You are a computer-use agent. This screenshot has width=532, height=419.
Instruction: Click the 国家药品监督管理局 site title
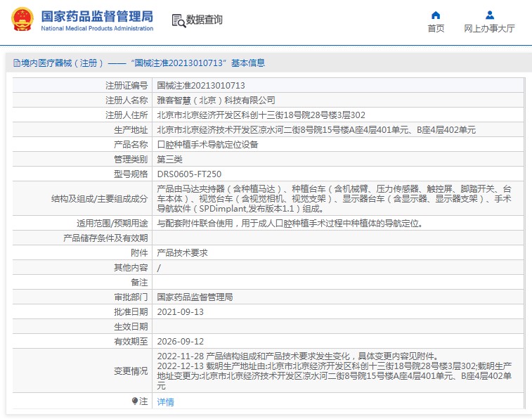97,16
